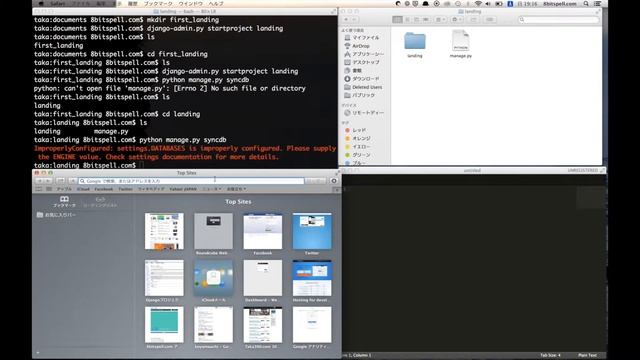Open the Twitter Top Sites thumbnail
This screenshot has width=640, height=360.
312,231
